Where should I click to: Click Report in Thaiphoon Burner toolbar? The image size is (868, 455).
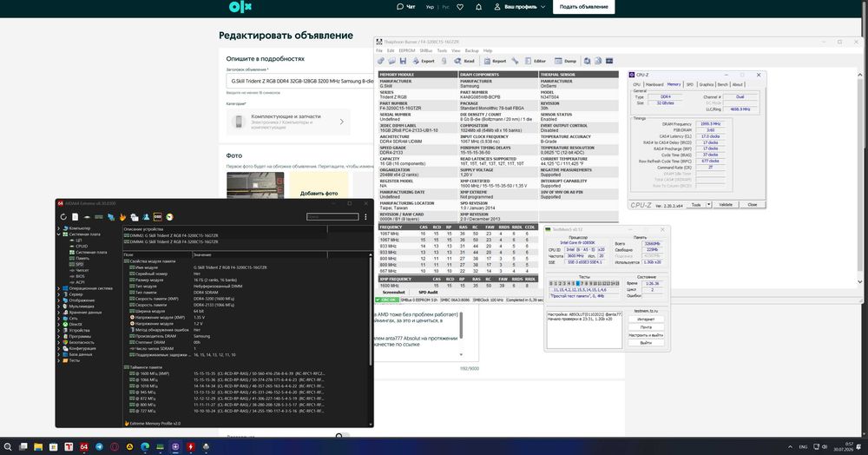click(x=495, y=61)
